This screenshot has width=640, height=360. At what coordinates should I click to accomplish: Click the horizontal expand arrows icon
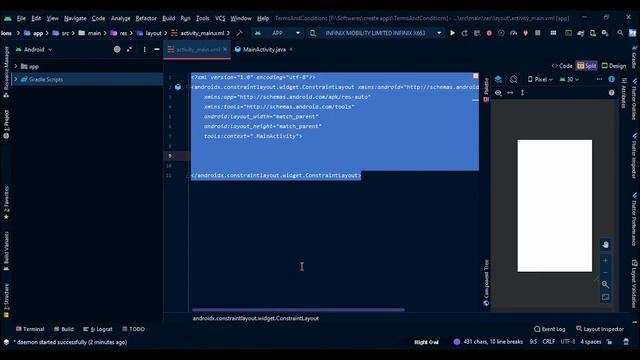point(510,93)
